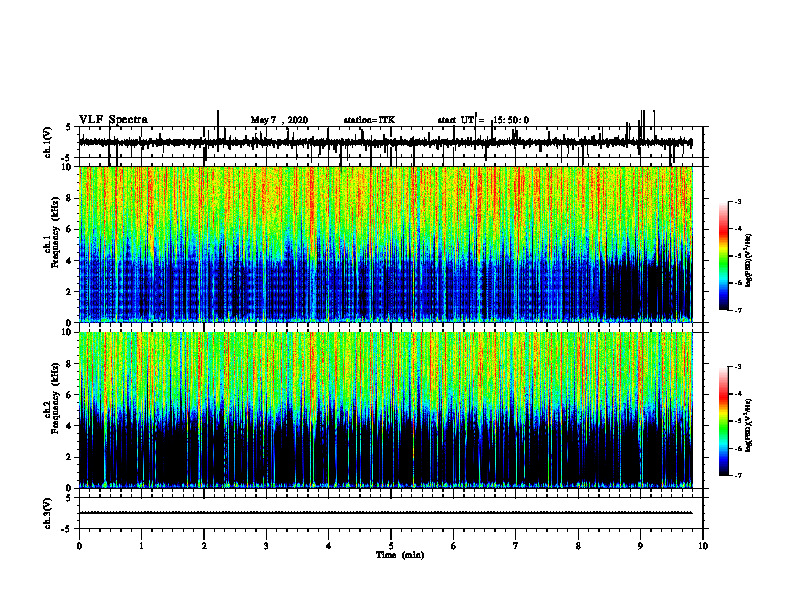
Task: Click the "-3" tick on ch.1 colorbar
Action: pos(738,202)
